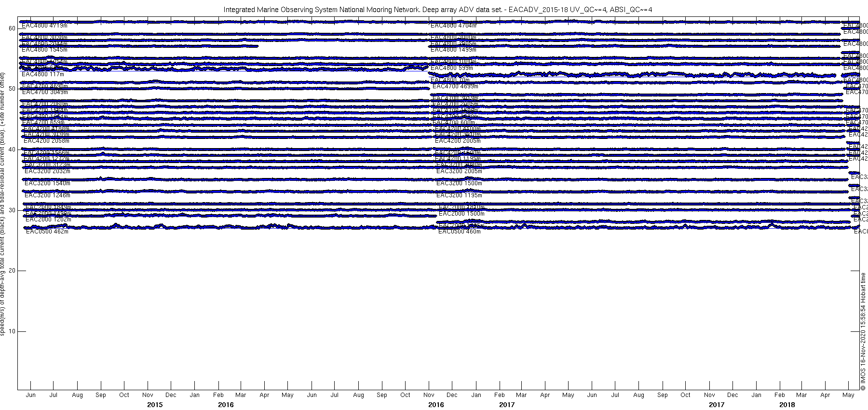
Task: Click the y-axis tick label 60
Action: coord(12,28)
